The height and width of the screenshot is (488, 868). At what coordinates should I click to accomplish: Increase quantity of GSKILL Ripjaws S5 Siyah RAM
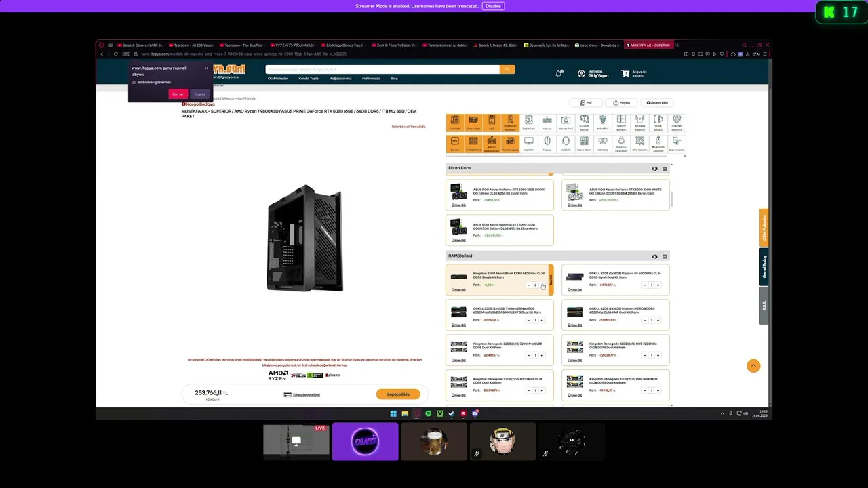pyautogui.click(x=658, y=285)
